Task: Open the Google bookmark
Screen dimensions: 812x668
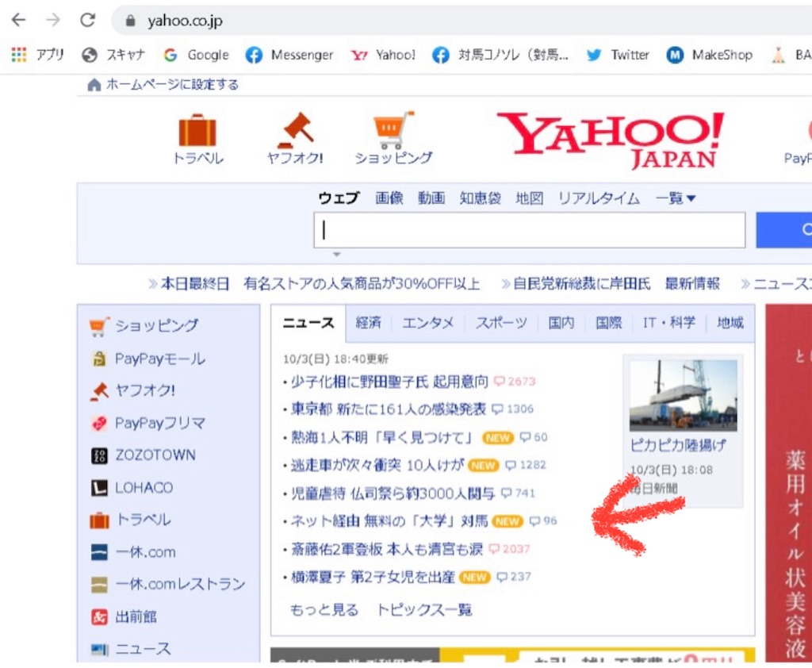Action: pos(197,55)
